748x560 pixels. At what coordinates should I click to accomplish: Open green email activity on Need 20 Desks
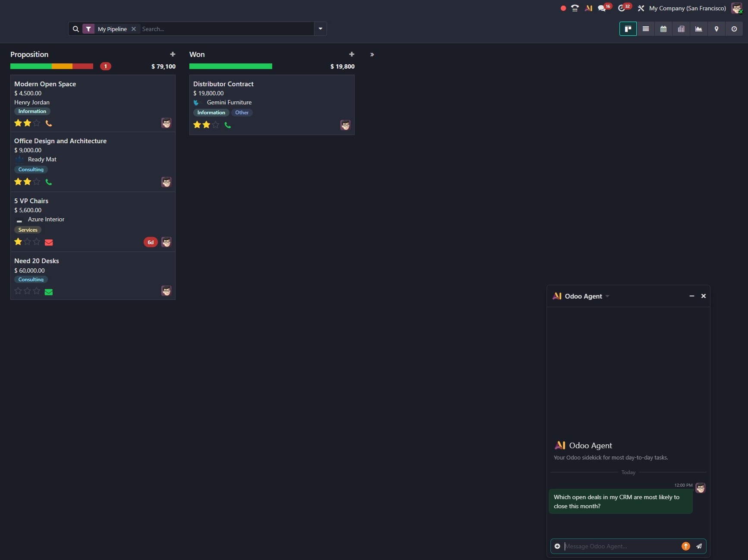click(49, 292)
